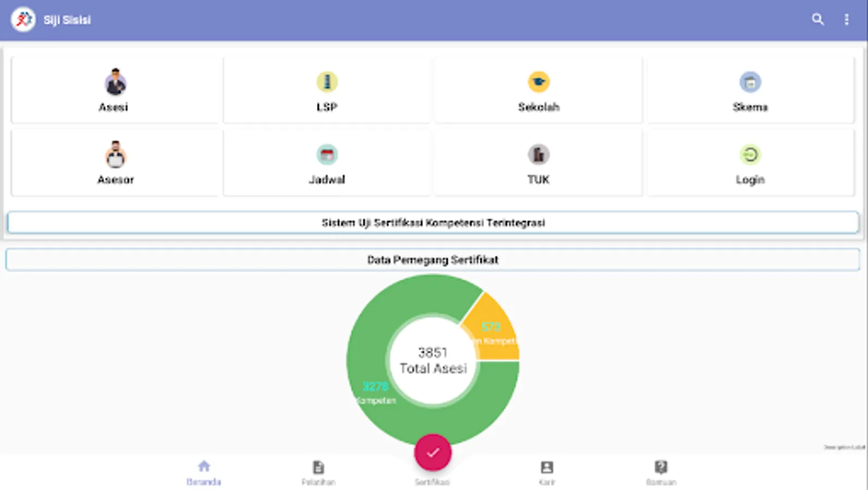This screenshot has width=868, height=490.
Task: Click the Siji Sisisi title text
Action: point(67,20)
